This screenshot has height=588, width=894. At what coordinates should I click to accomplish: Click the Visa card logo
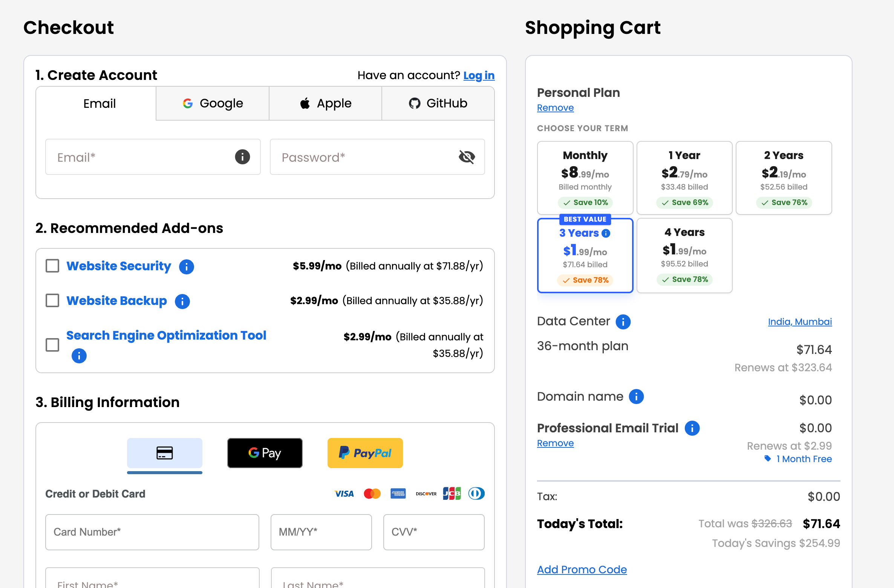(344, 494)
